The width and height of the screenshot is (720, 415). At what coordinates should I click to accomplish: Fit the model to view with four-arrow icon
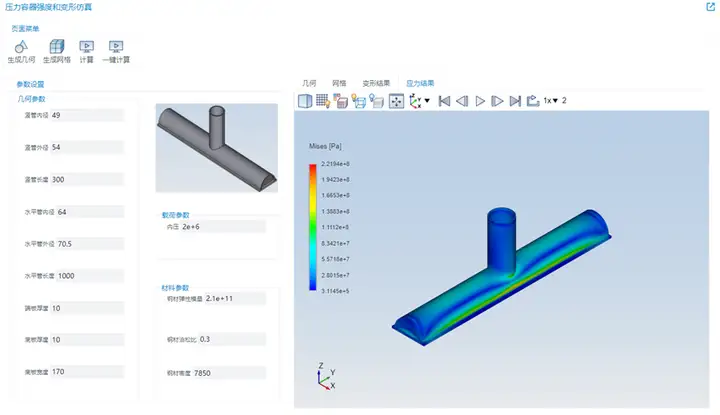pyautogui.click(x=396, y=101)
